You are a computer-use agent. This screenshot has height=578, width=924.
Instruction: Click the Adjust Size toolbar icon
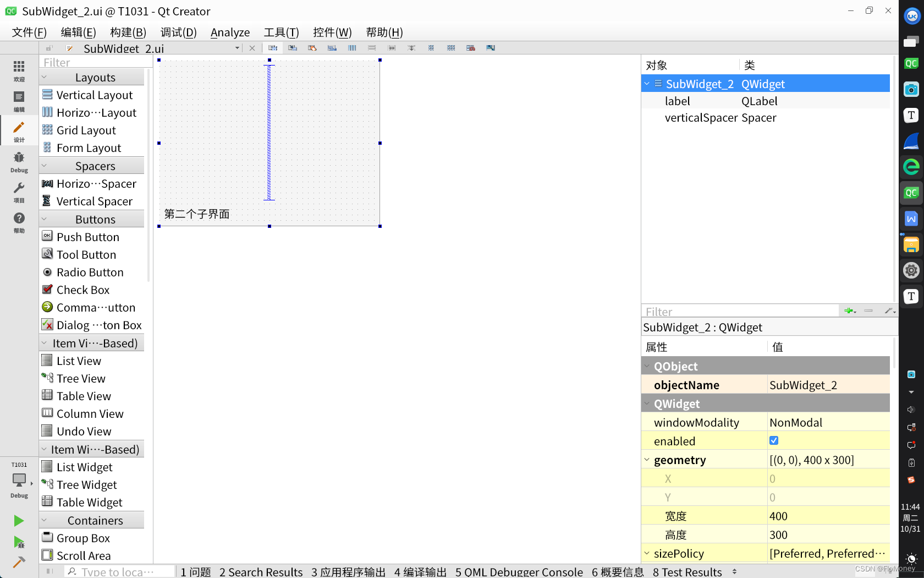[490, 48]
